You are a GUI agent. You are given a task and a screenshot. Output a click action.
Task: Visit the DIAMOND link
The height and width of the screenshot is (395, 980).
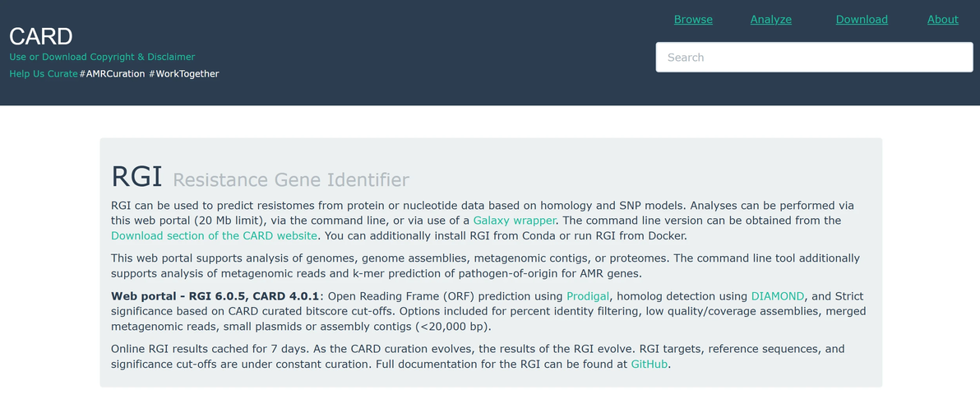click(x=778, y=296)
